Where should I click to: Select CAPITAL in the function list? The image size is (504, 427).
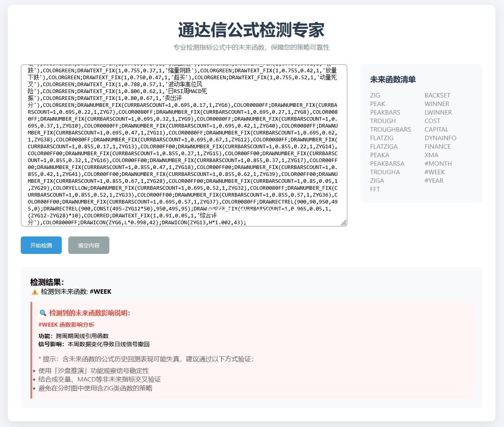pyautogui.click(x=436, y=130)
